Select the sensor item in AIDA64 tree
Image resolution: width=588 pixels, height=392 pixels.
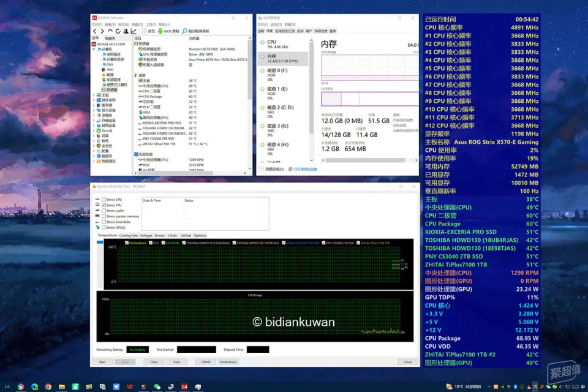coord(110,90)
